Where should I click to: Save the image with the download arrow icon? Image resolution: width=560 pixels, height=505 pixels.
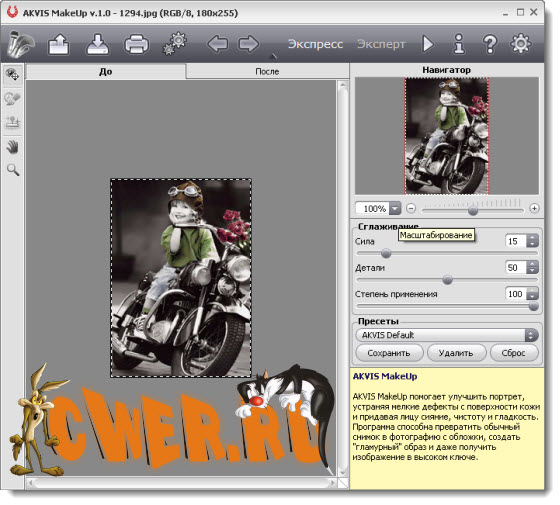tap(98, 44)
